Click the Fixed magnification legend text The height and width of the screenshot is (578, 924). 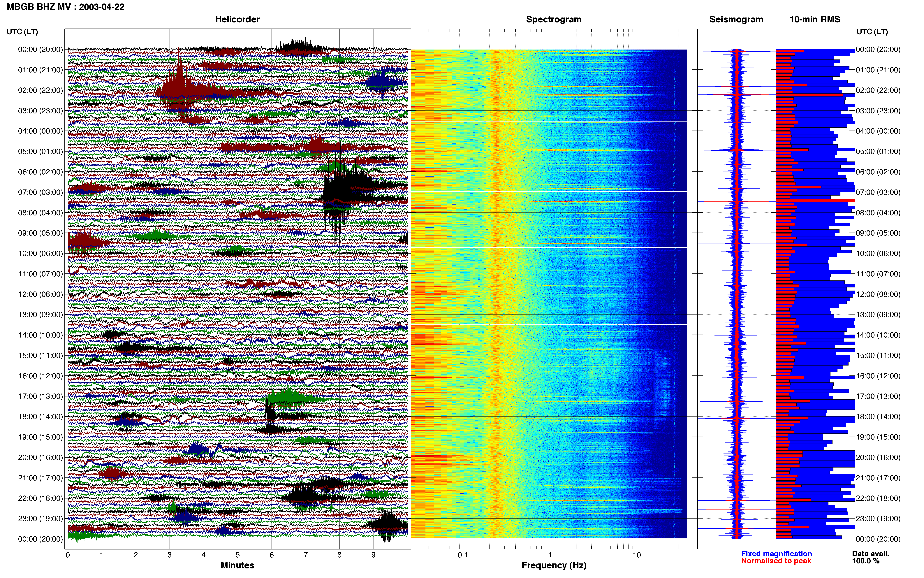click(776, 554)
